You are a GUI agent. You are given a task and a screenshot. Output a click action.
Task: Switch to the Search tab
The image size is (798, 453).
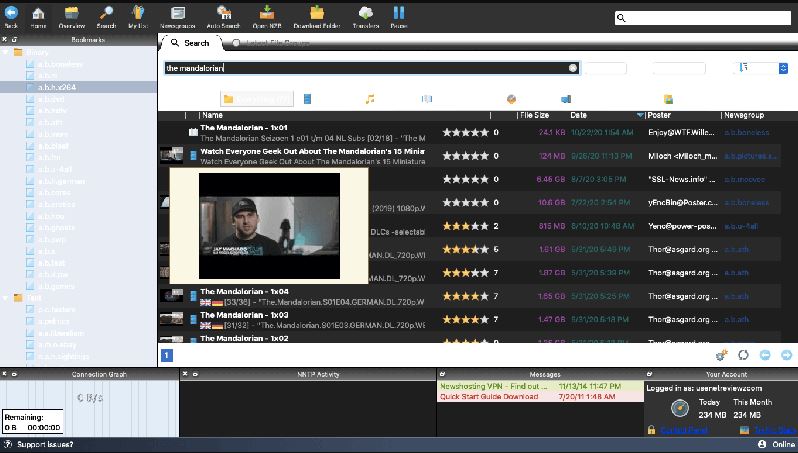tap(190, 43)
